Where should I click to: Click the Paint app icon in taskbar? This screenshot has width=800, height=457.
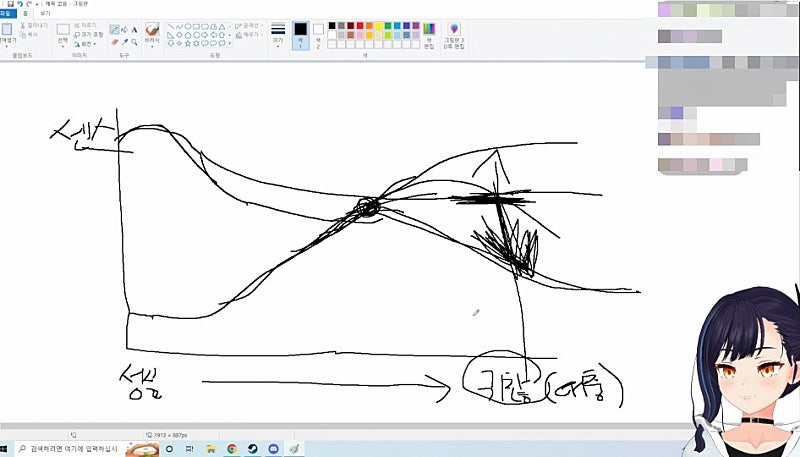point(294,449)
